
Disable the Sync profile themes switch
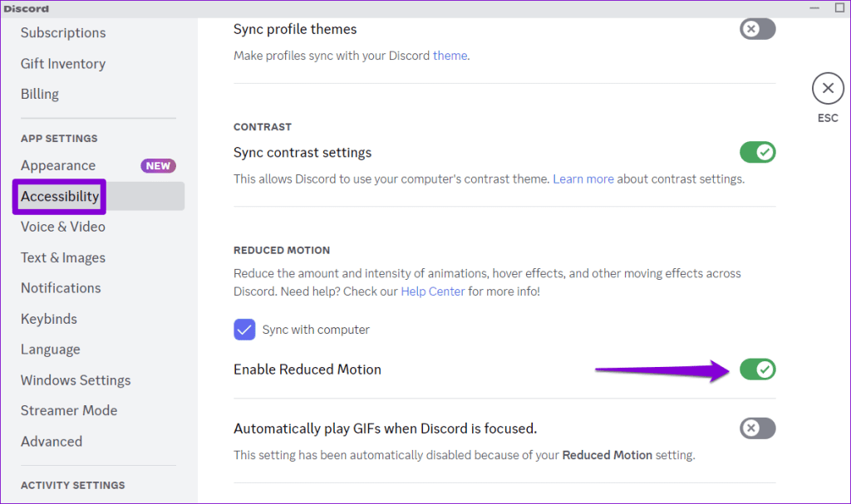[x=757, y=28]
